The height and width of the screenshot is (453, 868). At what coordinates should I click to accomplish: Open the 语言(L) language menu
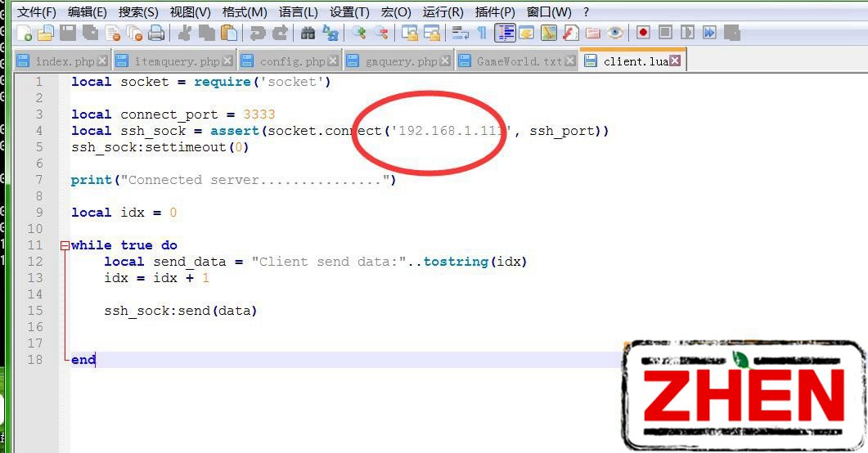point(298,11)
